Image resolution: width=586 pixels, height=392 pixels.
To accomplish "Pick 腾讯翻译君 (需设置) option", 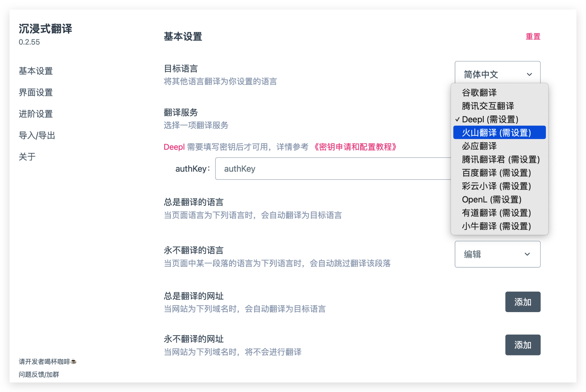I will (500, 159).
